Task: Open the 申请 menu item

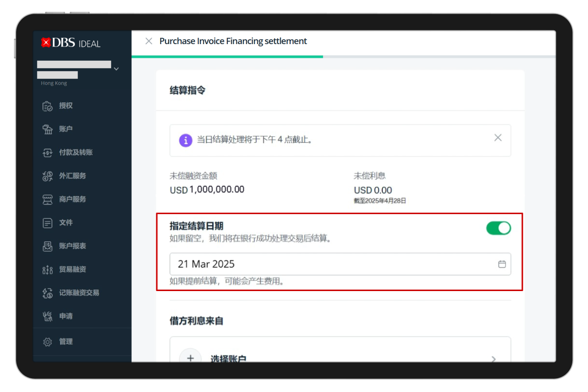Action: coord(66,316)
